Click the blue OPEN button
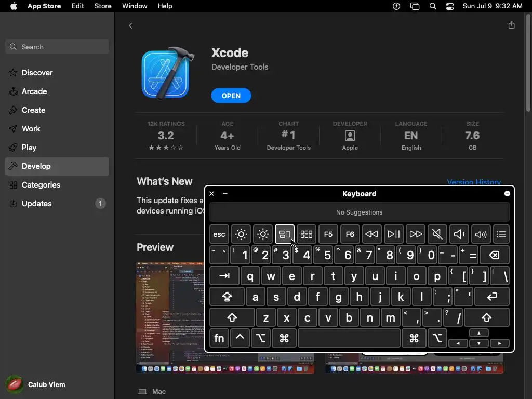532x399 pixels. point(231,96)
